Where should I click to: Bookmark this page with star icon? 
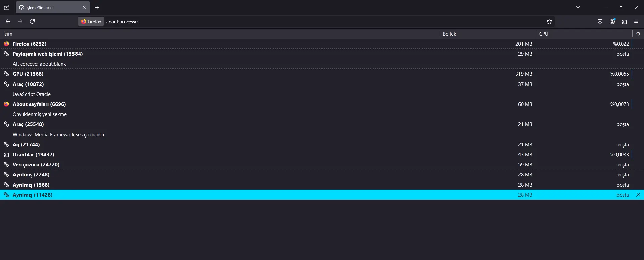click(549, 21)
